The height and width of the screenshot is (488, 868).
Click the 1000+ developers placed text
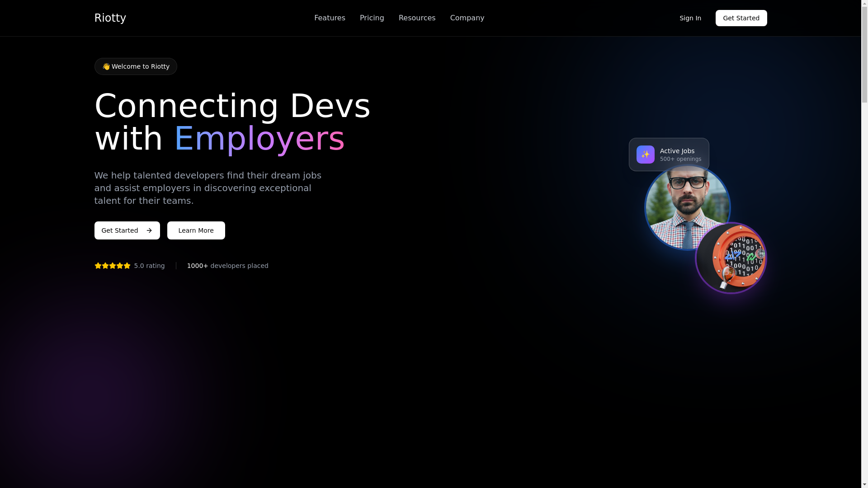[x=227, y=266]
